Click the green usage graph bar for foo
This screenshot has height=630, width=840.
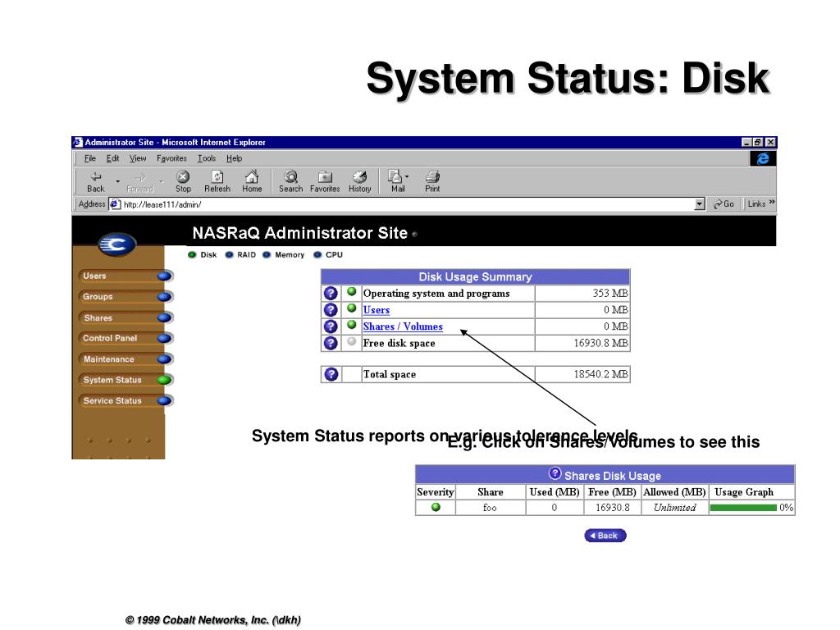tap(743, 507)
